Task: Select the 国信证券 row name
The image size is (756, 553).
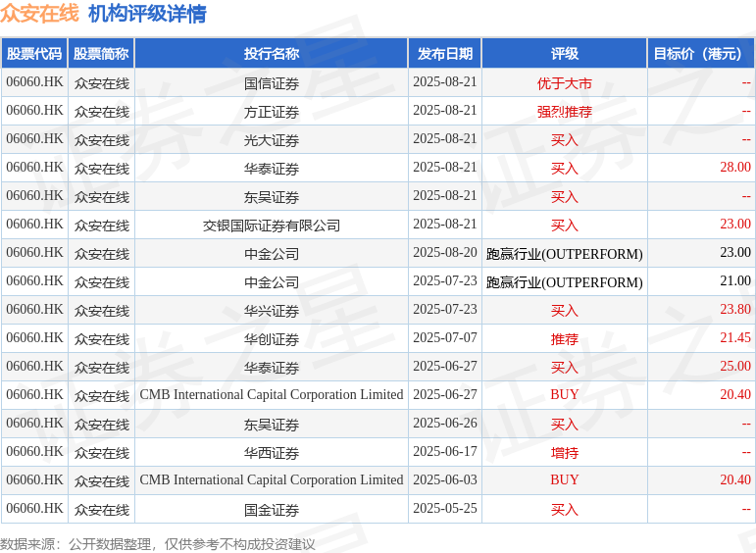Action: (x=272, y=83)
